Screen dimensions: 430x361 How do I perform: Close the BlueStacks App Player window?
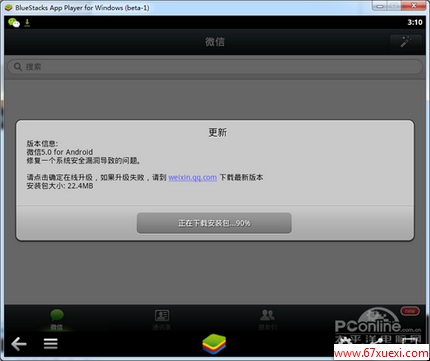[414, 6]
